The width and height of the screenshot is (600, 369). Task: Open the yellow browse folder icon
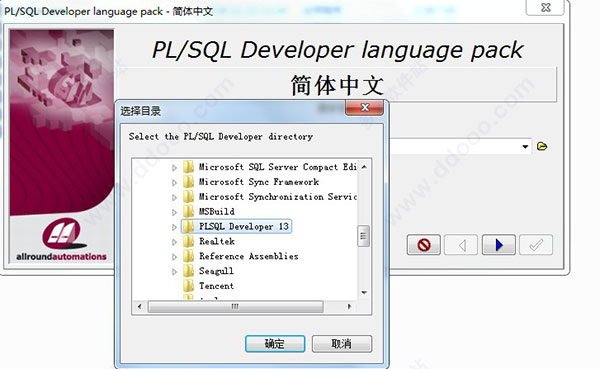542,146
